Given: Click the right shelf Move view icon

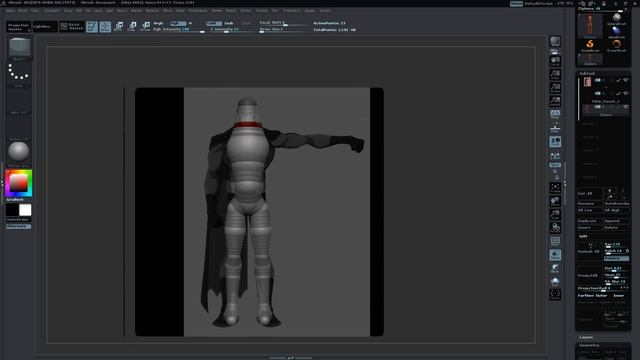Looking at the screenshot, I should point(555,201).
